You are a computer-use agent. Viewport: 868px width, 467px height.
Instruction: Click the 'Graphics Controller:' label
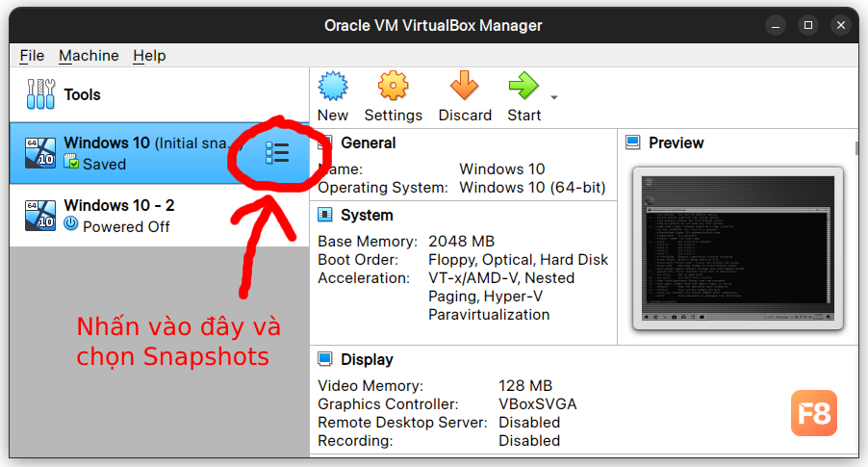coord(388,403)
